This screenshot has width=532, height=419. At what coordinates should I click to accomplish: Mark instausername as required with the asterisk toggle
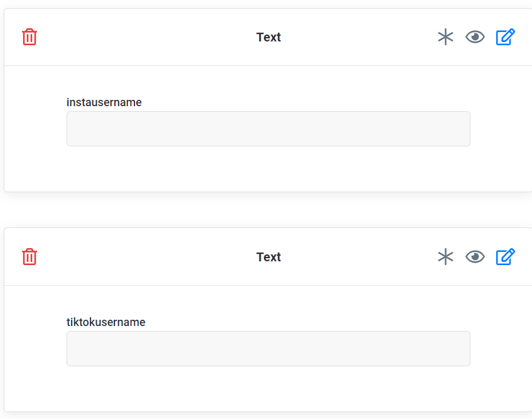445,36
